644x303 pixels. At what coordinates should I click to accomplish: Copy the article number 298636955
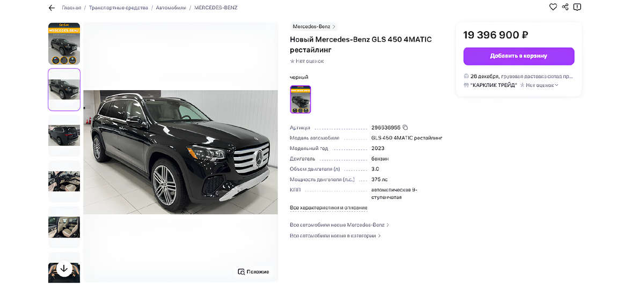pyautogui.click(x=405, y=128)
